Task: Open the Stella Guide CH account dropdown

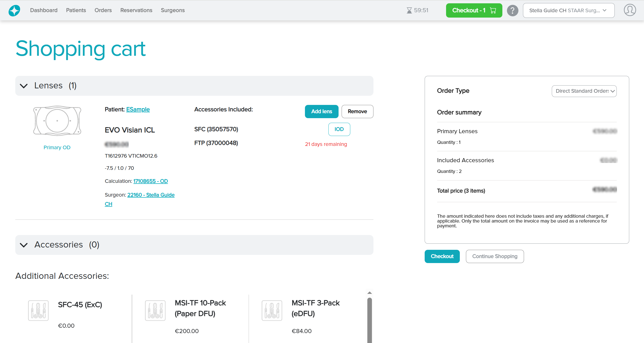Action: pos(568,10)
